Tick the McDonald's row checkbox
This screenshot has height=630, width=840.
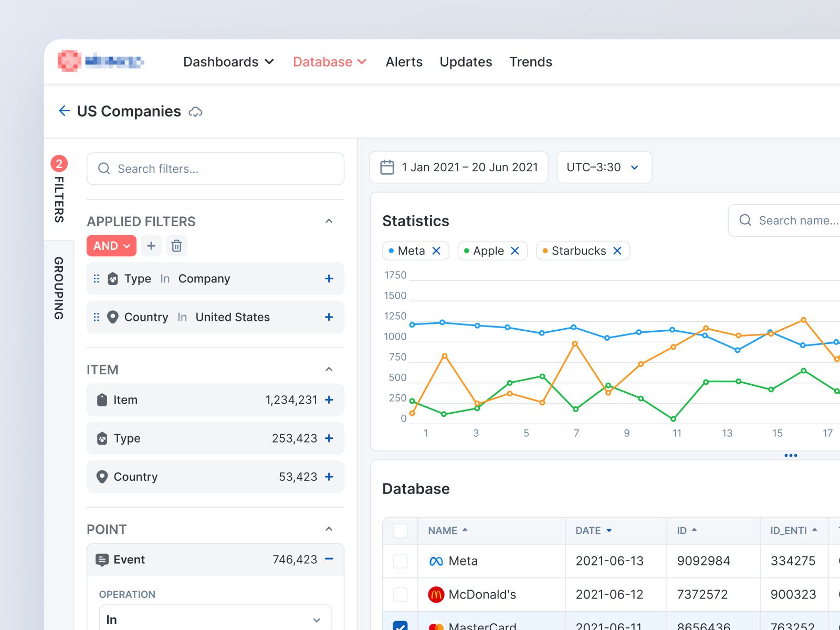coord(400,594)
